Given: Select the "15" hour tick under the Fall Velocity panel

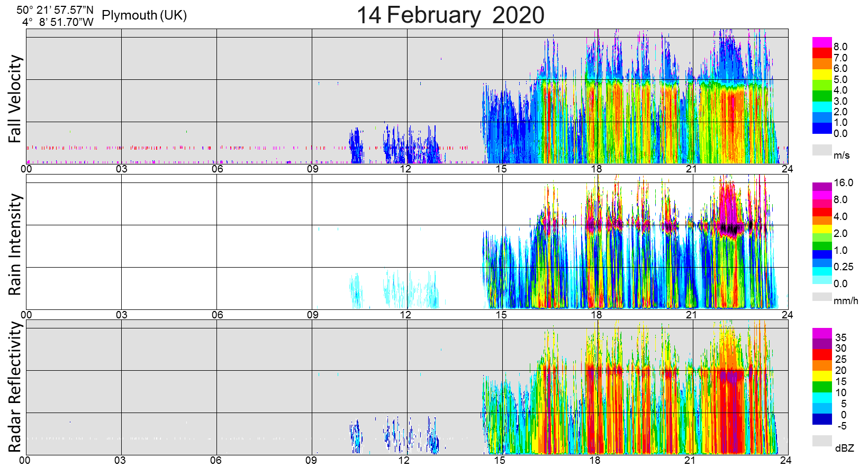Looking at the screenshot, I should tap(501, 169).
